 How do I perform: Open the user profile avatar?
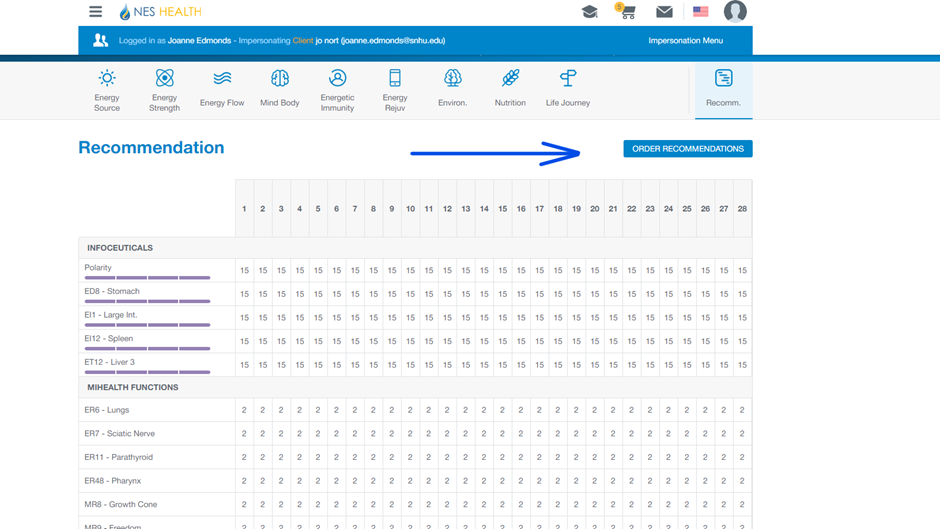735,12
